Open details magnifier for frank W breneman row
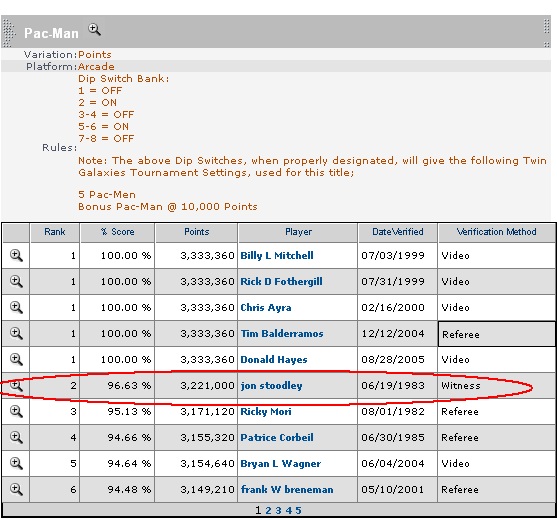Viewport: 557px width, 520px height. (x=16, y=489)
